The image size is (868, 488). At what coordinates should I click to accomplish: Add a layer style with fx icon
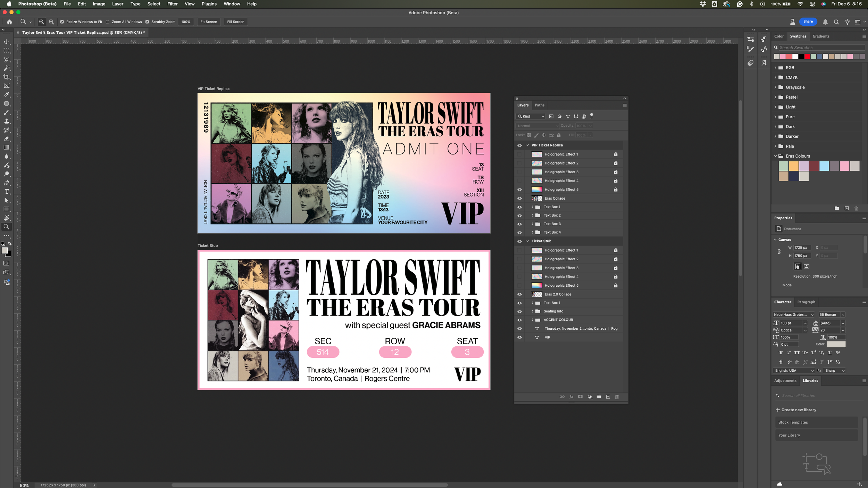(x=571, y=397)
